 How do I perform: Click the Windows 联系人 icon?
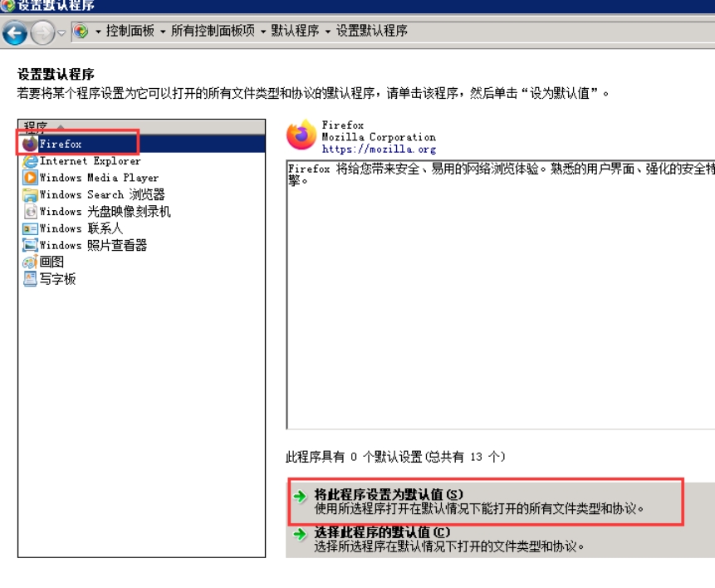30,228
